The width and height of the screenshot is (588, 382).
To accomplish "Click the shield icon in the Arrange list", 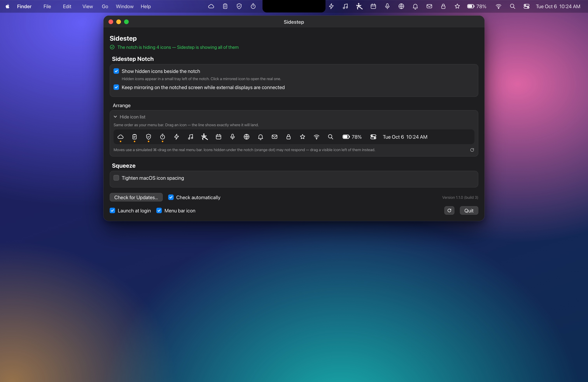I will pyautogui.click(x=149, y=137).
